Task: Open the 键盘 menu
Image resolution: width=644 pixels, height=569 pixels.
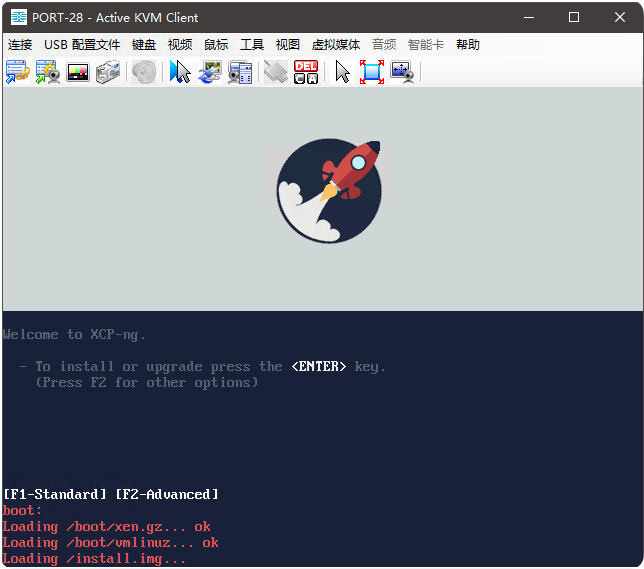Action: pos(144,44)
